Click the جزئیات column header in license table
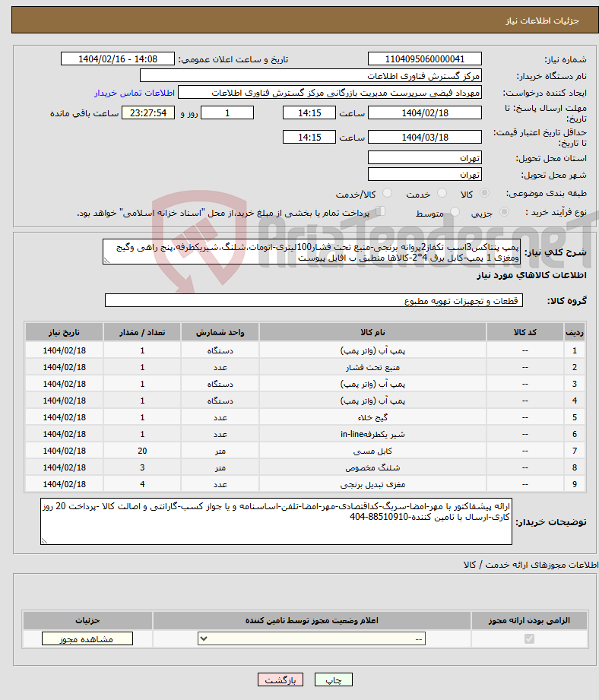This screenshot has width=599, height=700. pos(87,620)
